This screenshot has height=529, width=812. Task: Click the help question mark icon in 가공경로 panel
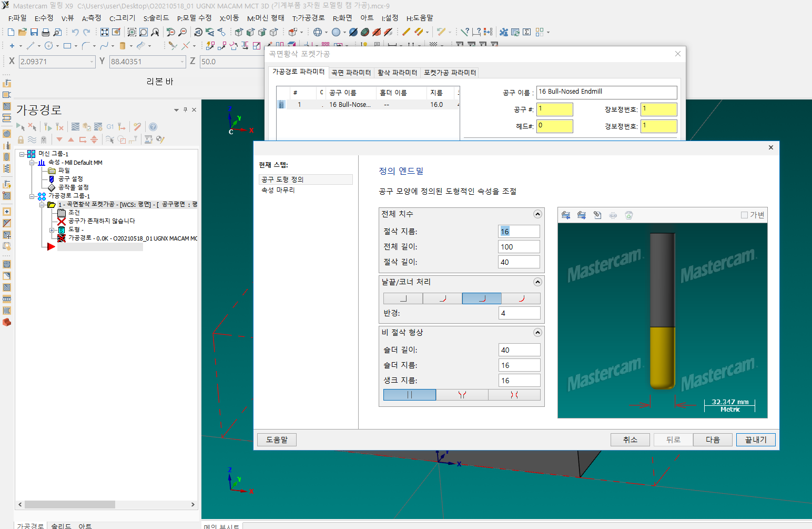(x=153, y=127)
